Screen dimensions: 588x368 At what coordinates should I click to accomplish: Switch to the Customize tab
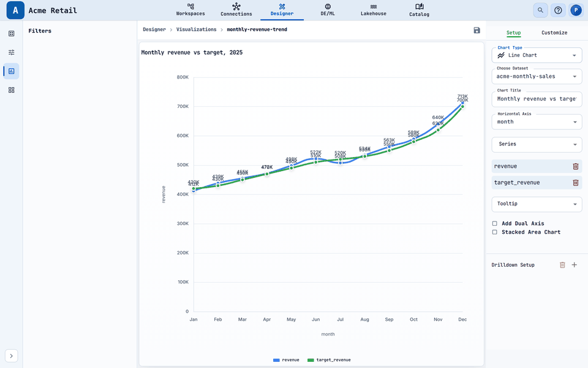tap(554, 33)
